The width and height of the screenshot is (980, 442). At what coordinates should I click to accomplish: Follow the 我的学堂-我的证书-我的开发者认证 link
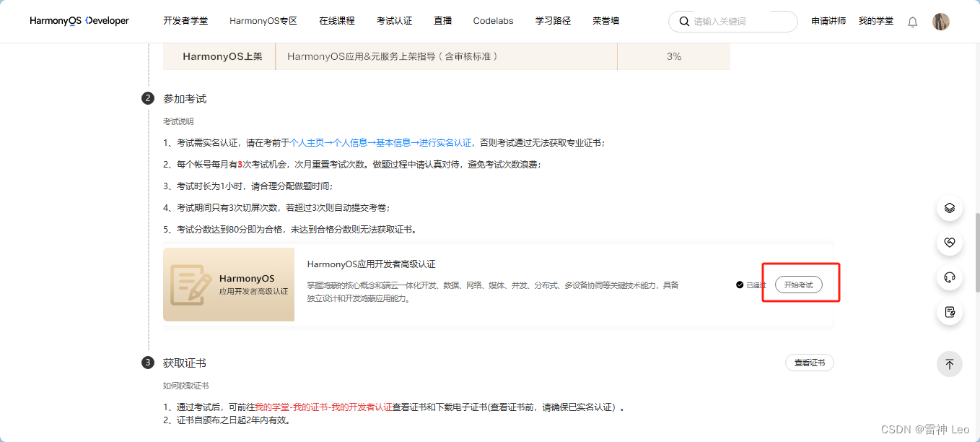pos(323,407)
